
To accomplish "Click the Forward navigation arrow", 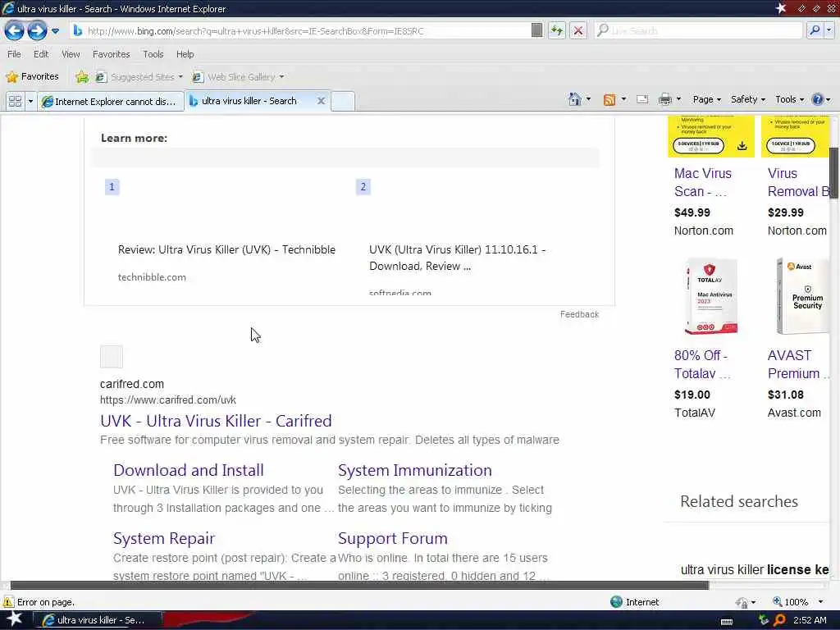I will [x=36, y=30].
